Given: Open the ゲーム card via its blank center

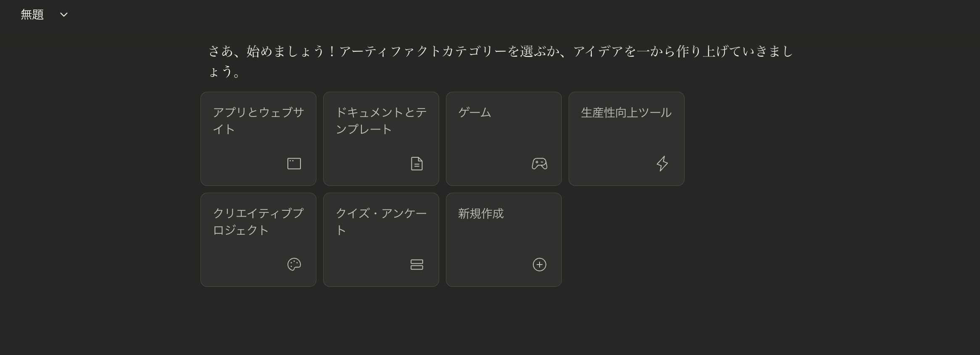Looking at the screenshot, I should 504,139.
